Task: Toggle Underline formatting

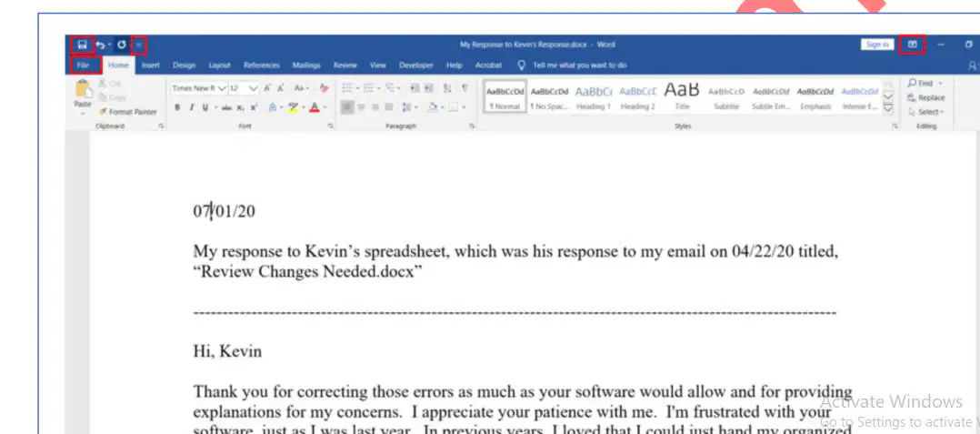Action: pos(205,107)
